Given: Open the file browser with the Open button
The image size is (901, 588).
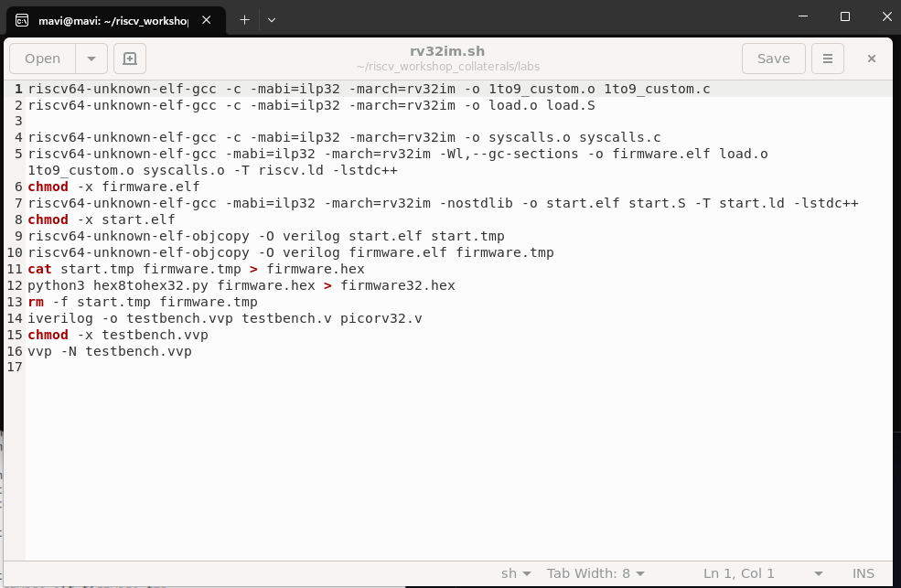Looking at the screenshot, I should coord(40,58).
